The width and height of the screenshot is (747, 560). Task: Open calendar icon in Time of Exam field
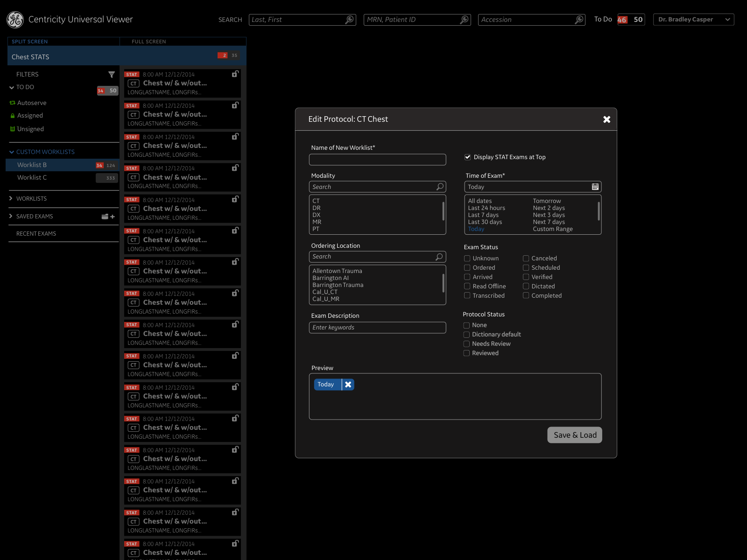[595, 187]
